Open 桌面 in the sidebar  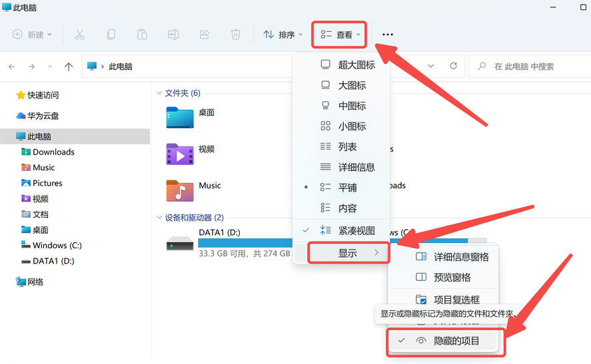point(35,230)
